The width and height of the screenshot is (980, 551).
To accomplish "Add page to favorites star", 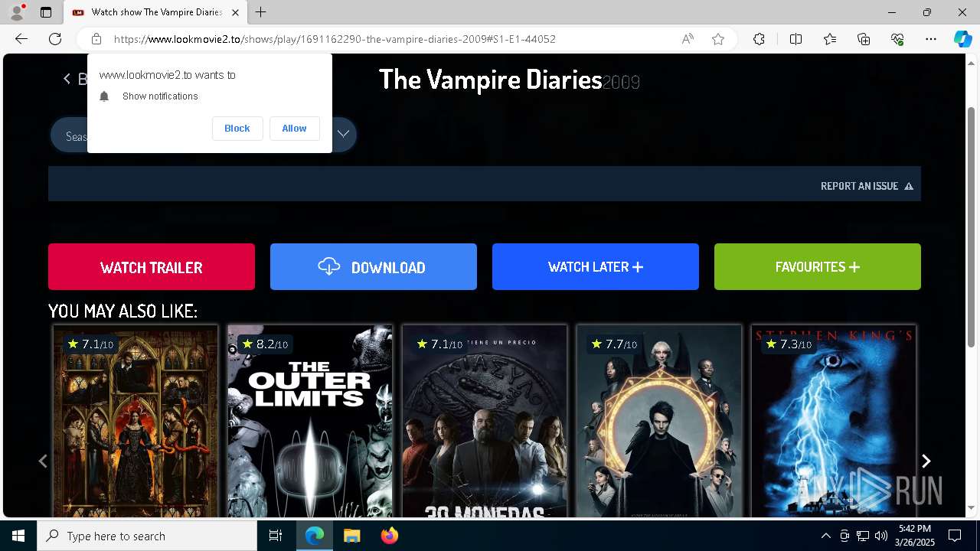I will pos(718,39).
